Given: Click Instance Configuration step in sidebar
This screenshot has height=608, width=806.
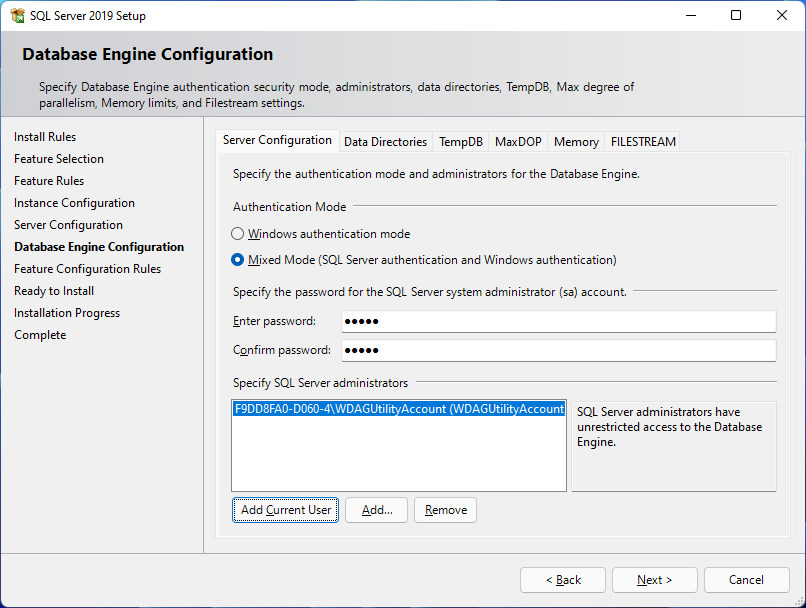Looking at the screenshot, I should point(75,204).
